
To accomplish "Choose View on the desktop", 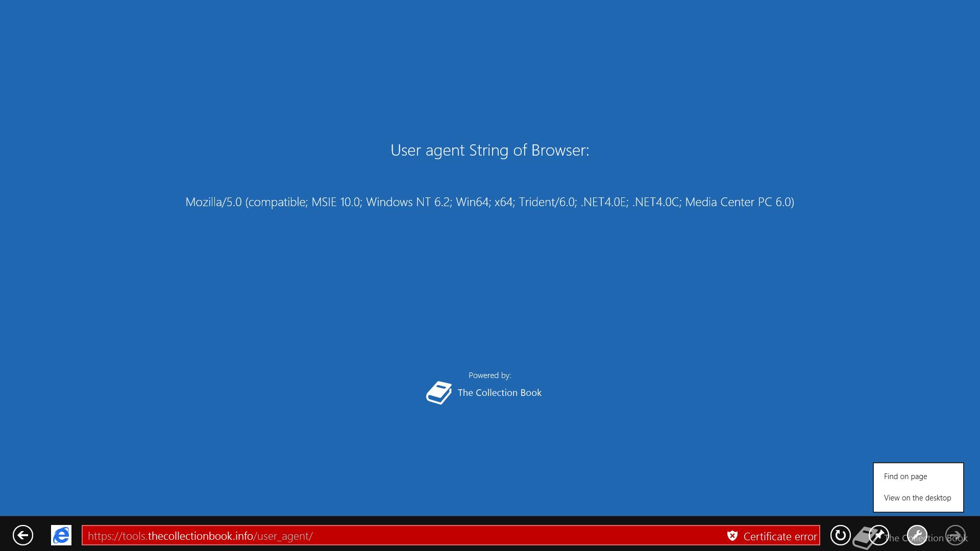I will tap(918, 497).
